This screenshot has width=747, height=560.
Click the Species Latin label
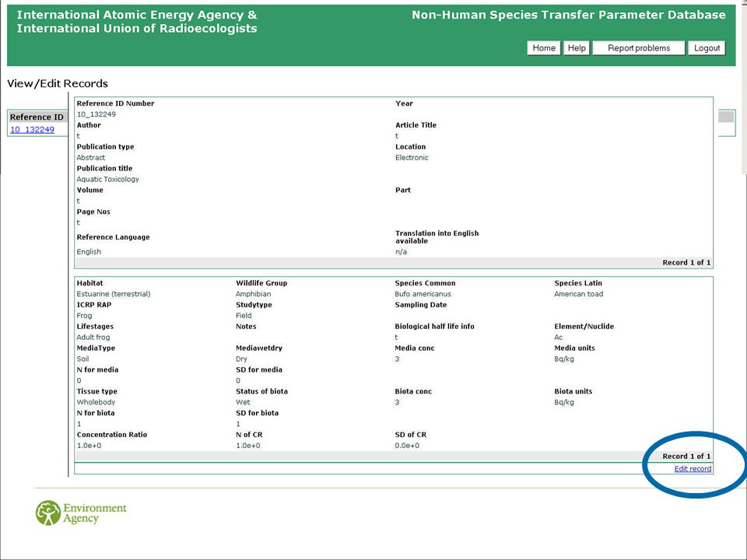578,283
